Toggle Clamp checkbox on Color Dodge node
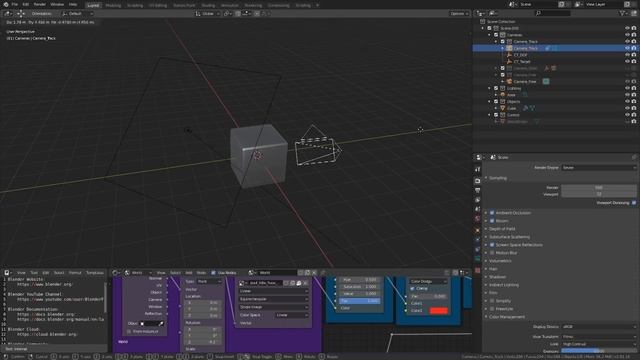Screen dimensions: 640x360 (x=412, y=289)
